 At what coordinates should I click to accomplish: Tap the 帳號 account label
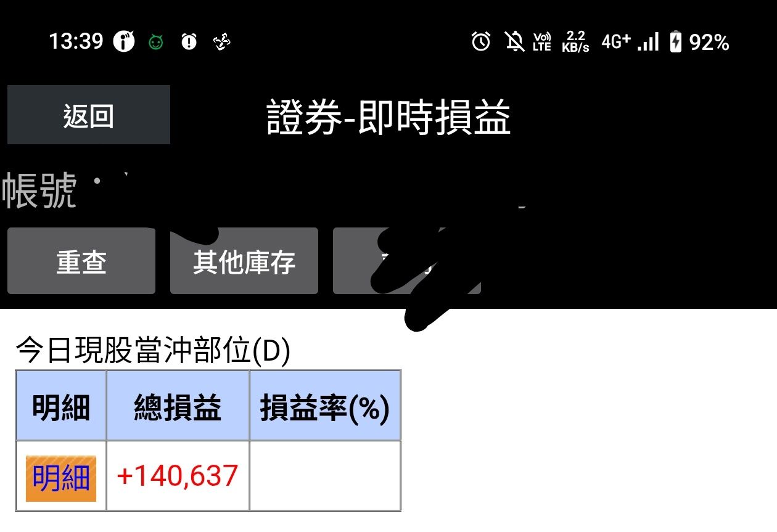40,191
